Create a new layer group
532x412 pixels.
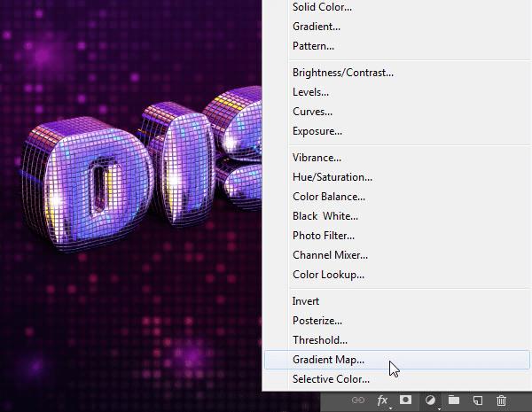[x=454, y=400]
